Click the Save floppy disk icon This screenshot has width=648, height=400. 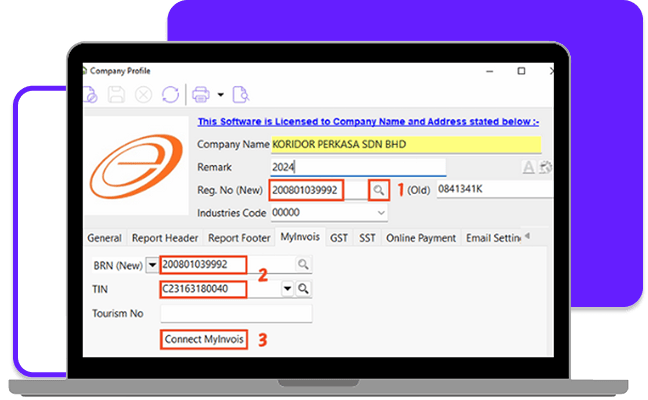(116, 95)
